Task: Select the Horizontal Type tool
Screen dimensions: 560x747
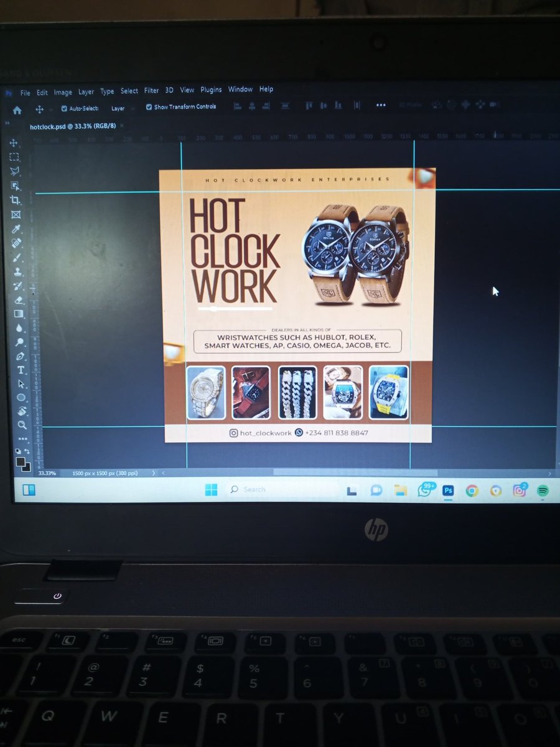Action: (21, 370)
